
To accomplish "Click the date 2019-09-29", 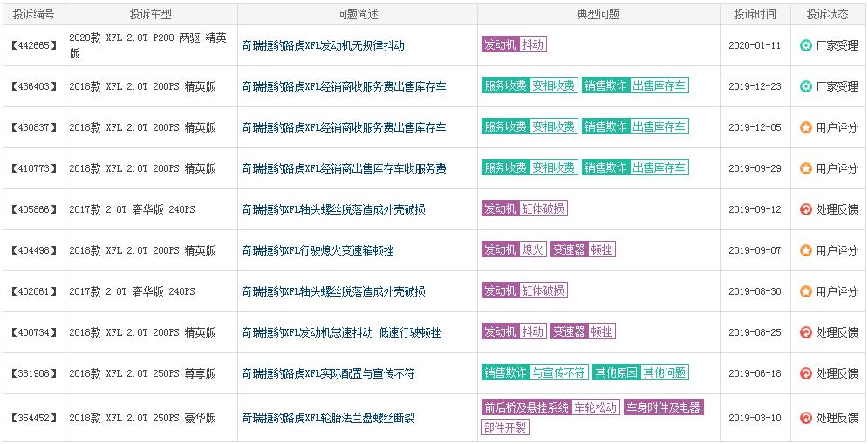I will point(755,168).
